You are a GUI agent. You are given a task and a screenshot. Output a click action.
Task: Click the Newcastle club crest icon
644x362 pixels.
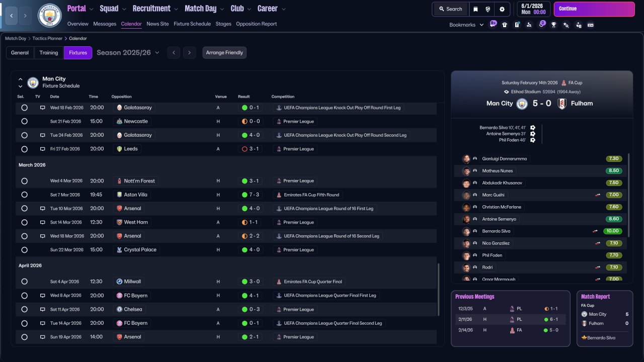click(x=119, y=121)
